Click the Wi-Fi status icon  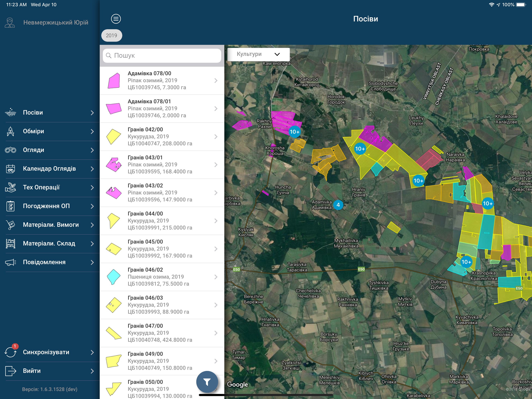pyautogui.click(x=492, y=4)
